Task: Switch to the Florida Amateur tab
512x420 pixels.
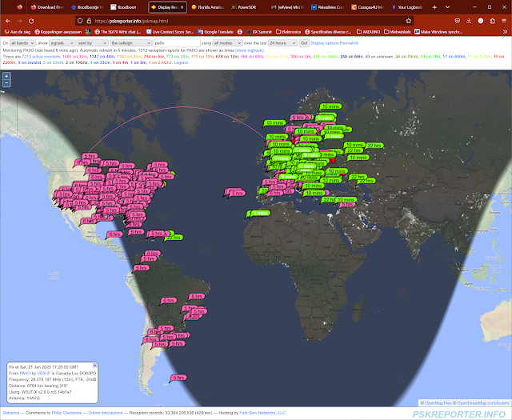Action: coord(208,7)
